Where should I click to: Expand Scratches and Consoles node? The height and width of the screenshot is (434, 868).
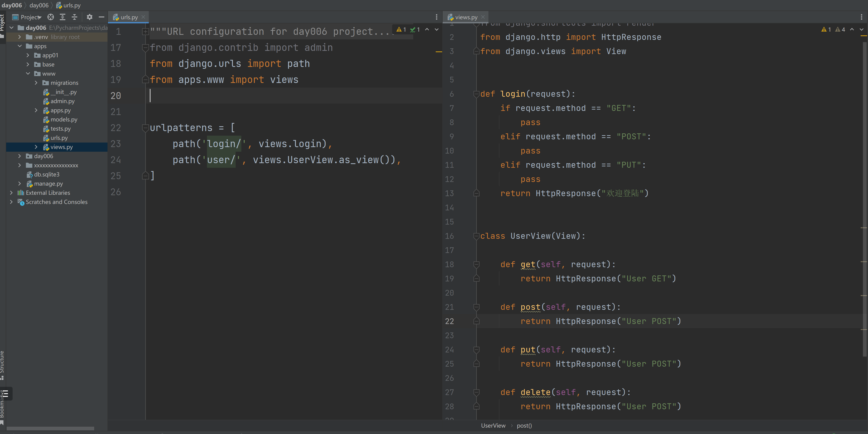coord(11,202)
